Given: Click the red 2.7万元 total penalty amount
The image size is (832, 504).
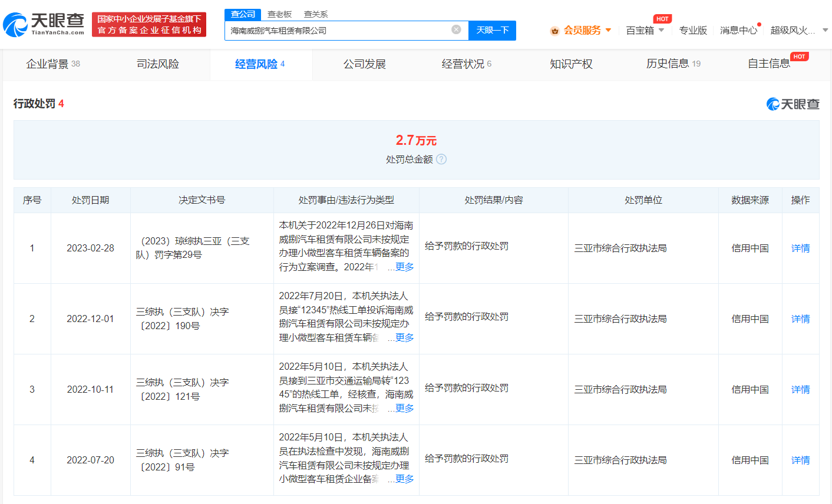Looking at the screenshot, I should coord(415,141).
